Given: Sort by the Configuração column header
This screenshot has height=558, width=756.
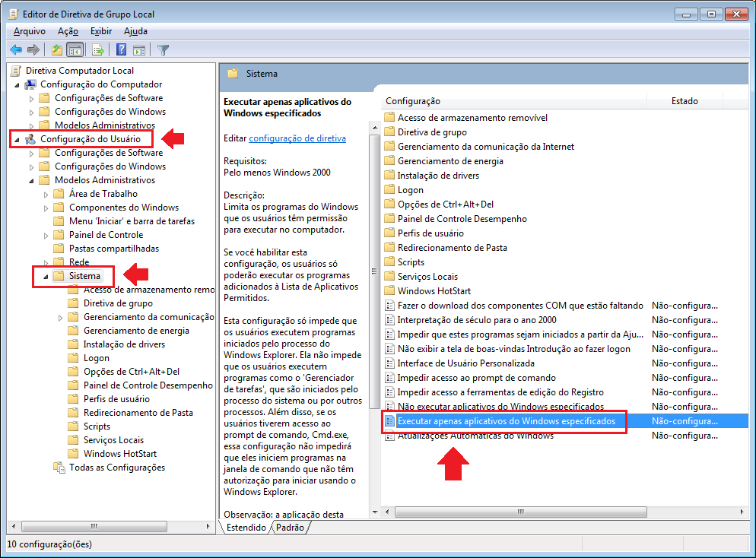Looking at the screenshot, I should (514, 101).
